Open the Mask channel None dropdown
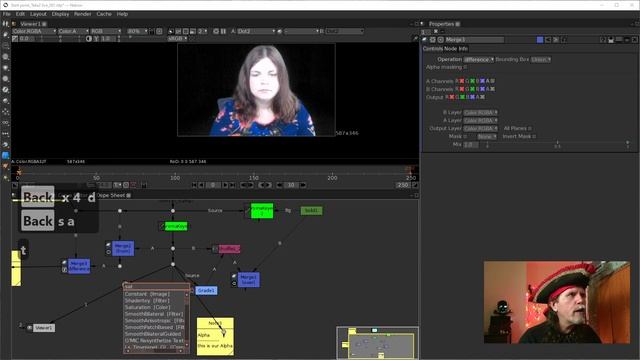Image resolution: width=640 pixels, height=360 pixels. tap(487, 136)
